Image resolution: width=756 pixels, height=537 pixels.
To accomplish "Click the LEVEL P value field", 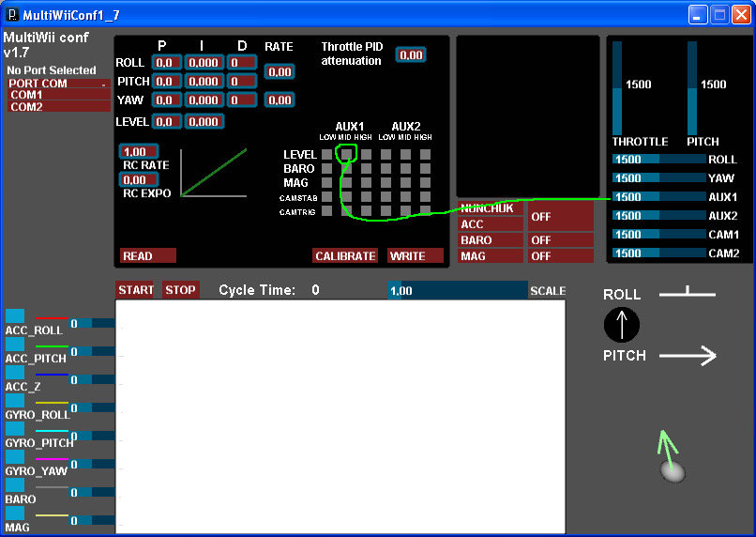I will point(166,122).
